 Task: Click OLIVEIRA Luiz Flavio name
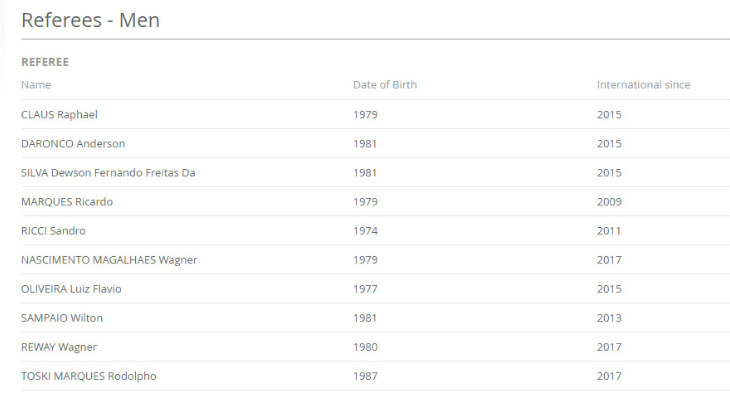(71, 288)
